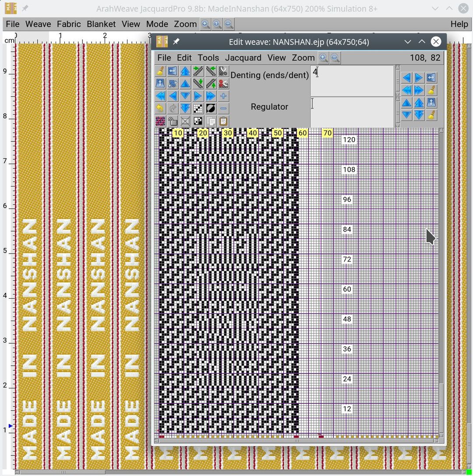Click the blue minus icon in left toolbar

pos(223,108)
